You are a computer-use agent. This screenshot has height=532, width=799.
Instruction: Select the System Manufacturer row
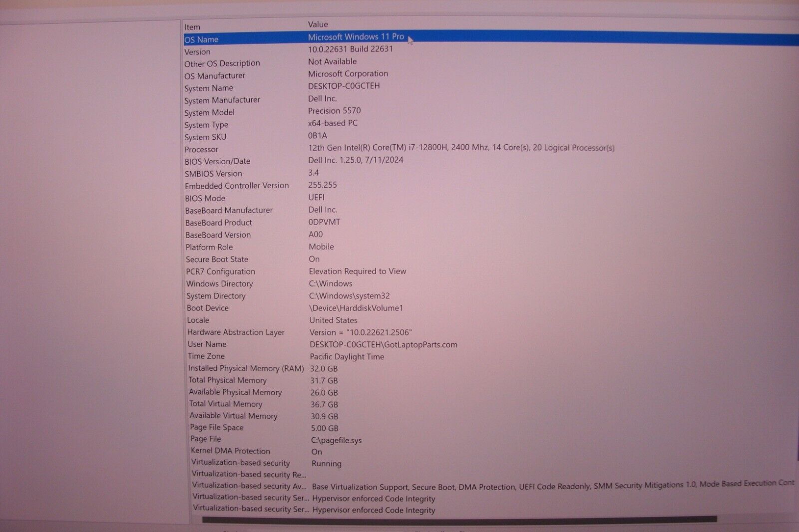tap(491, 100)
